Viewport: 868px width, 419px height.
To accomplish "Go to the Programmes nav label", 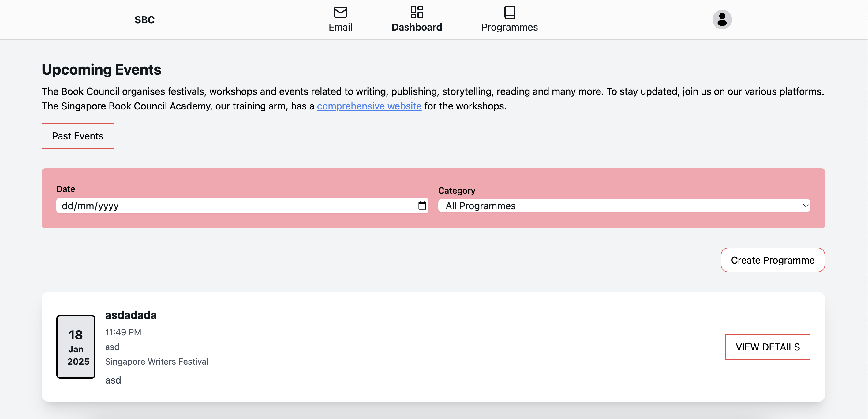I will 510,27.
